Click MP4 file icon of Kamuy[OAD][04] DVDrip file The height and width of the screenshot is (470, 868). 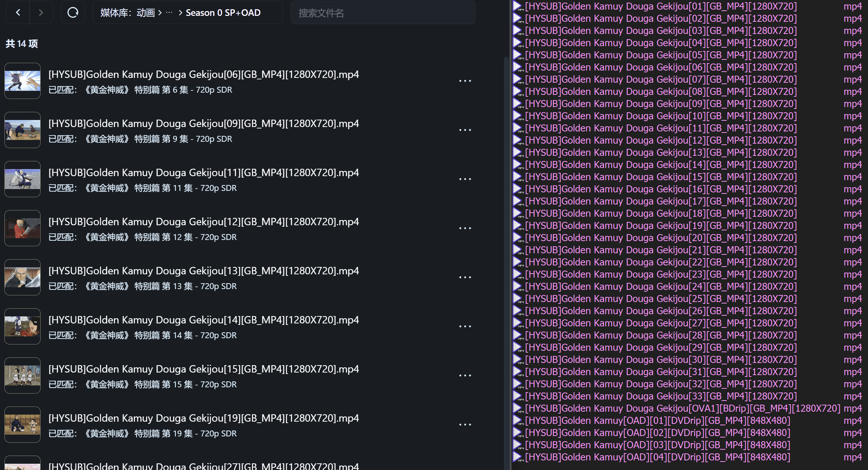point(518,457)
